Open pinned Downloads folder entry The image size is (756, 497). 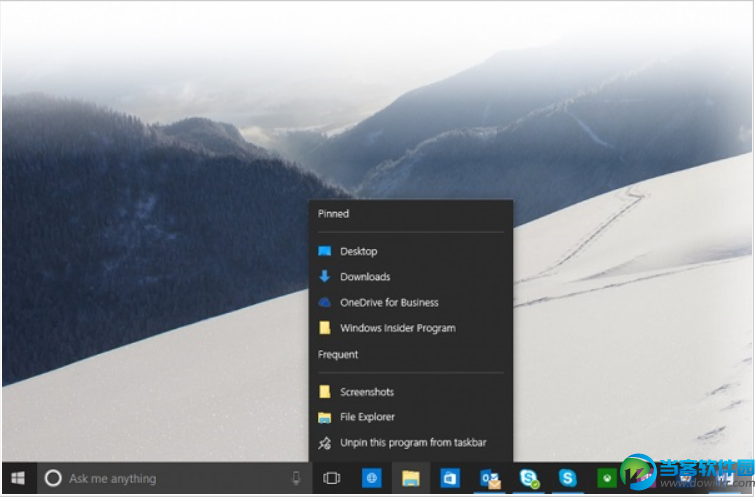pos(411,277)
